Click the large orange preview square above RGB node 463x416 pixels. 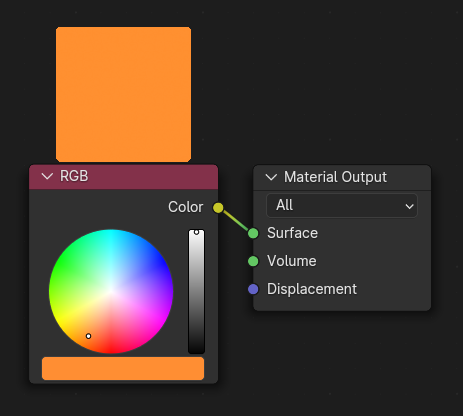coord(124,95)
